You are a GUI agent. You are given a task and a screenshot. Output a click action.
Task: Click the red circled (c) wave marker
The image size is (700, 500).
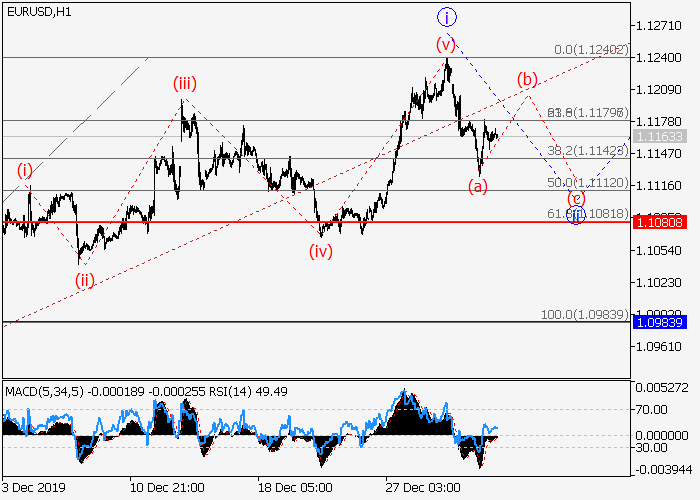pyautogui.click(x=576, y=198)
